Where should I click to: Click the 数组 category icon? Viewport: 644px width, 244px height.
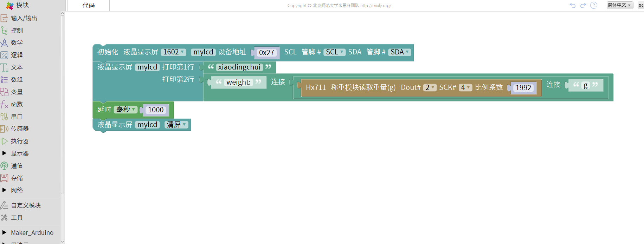(4, 80)
